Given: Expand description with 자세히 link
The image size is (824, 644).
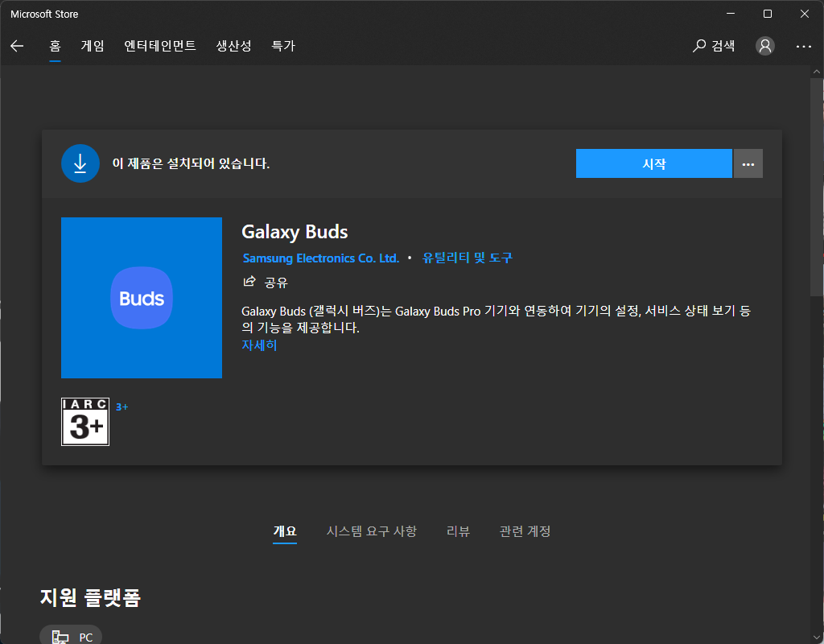Looking at the screenshot, I should coord(259,345).
